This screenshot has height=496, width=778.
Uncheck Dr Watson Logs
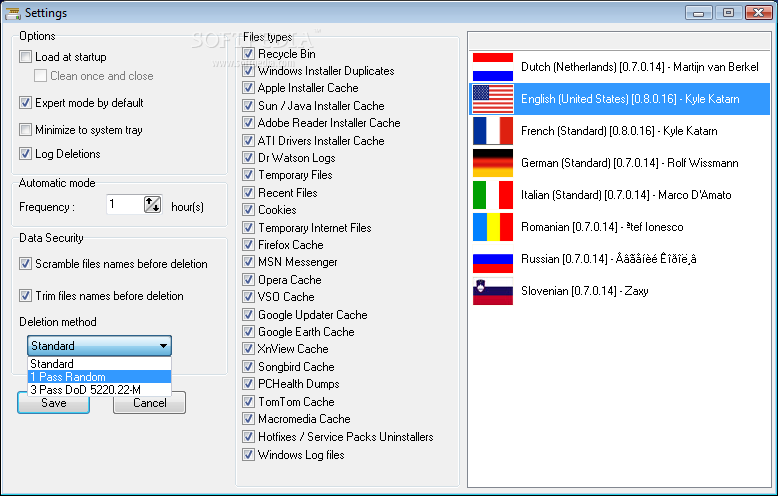click(x=248, y=158)
